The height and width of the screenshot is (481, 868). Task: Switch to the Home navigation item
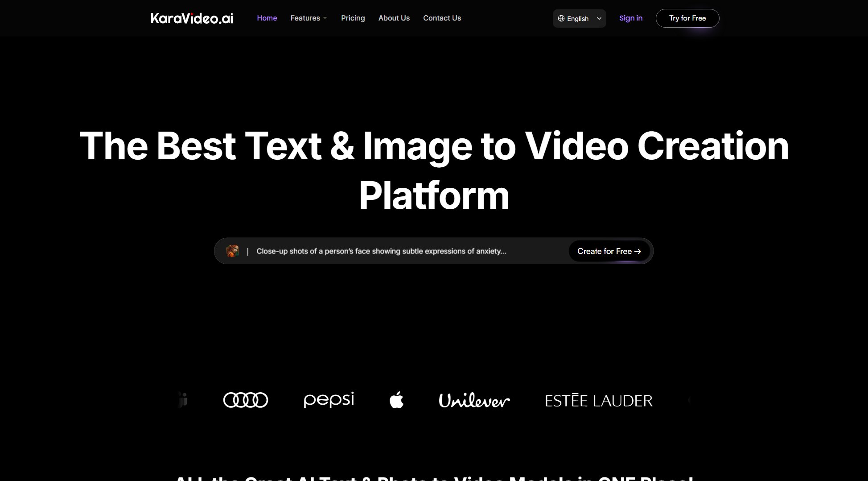click(x=267, y=18)
